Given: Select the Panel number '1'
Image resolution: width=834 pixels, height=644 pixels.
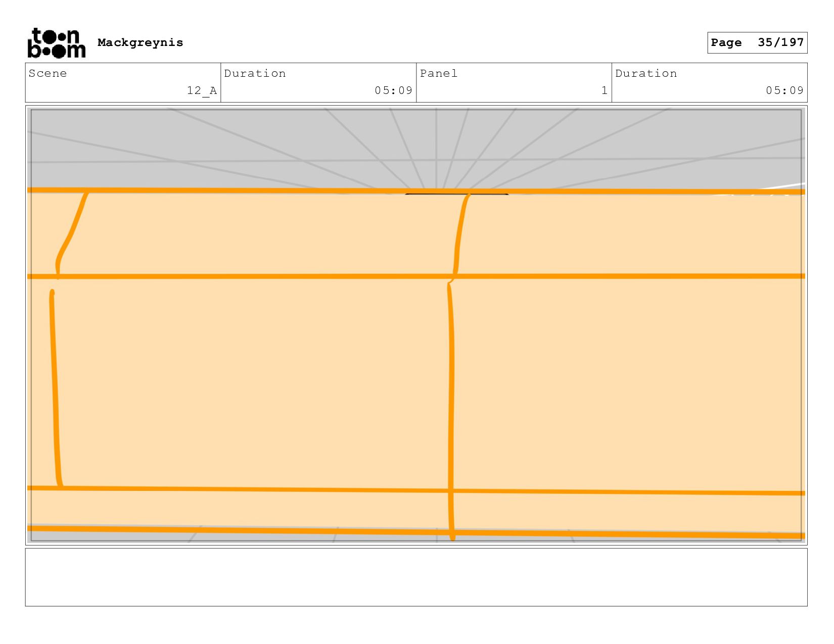Looking at the screenshot, I should [x=604, y=90].
